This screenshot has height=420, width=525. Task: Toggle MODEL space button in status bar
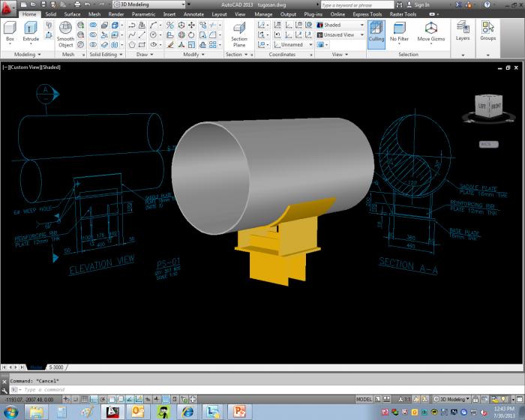[x=364, y=399]
